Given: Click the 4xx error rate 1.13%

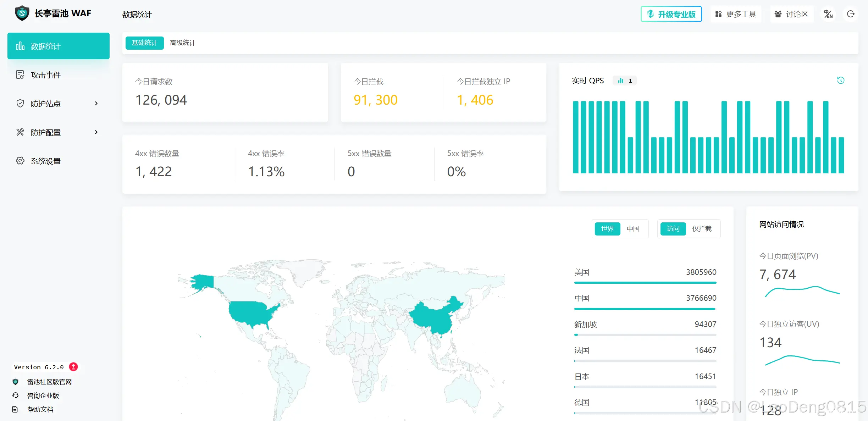Looking at the screenshot, I should [266, 172].
